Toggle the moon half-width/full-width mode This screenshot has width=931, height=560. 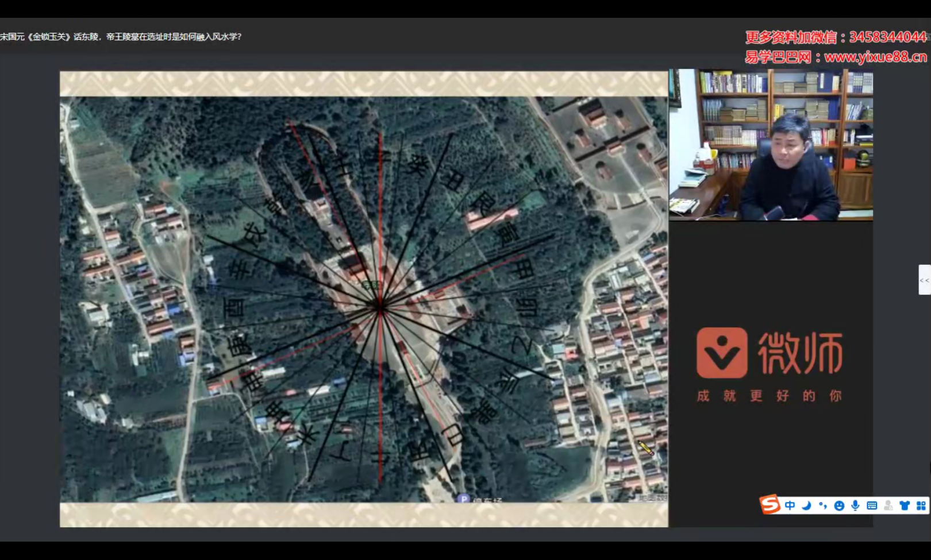(x=806, y=505)
